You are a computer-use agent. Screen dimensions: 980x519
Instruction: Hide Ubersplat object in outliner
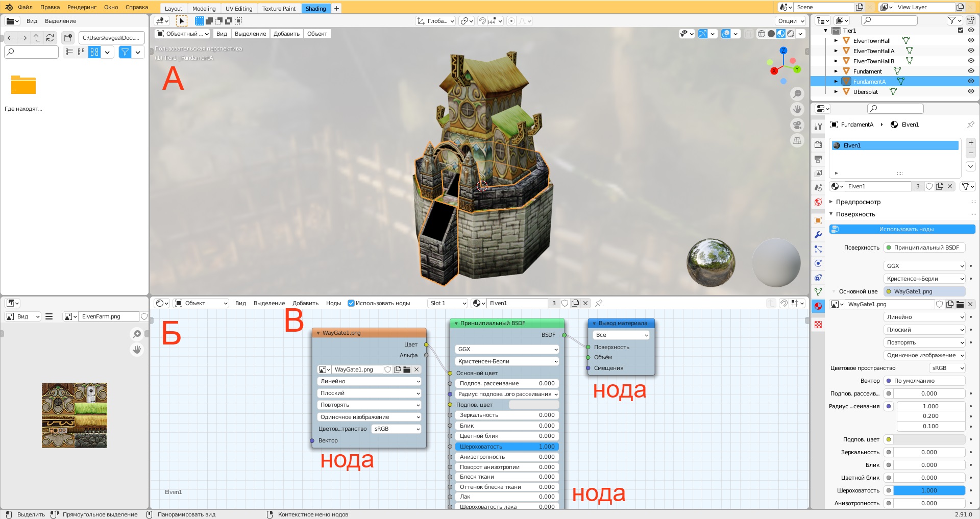pos(971,92)
